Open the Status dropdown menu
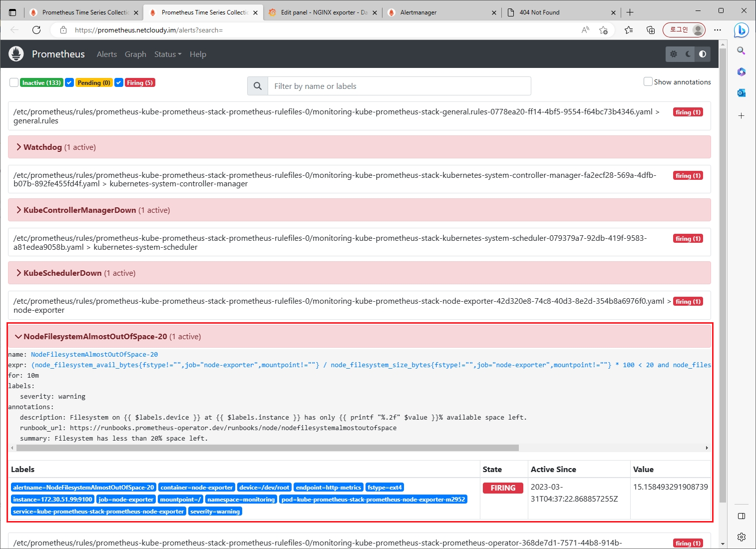The height and width of the screenshot is (549, 756). [x=168, y=54]
